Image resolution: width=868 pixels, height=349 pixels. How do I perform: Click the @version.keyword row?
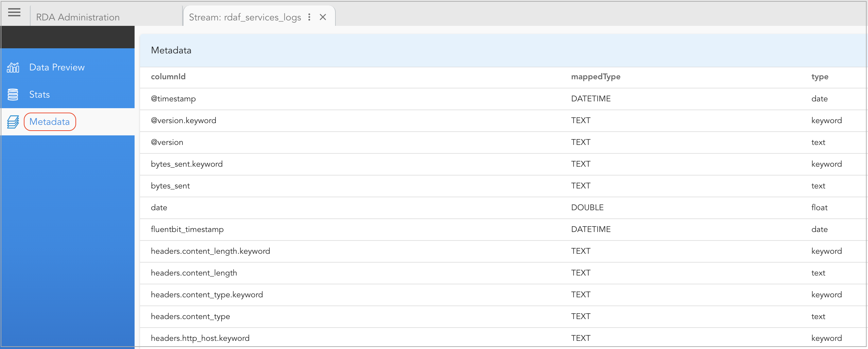[x=183, y=120]
